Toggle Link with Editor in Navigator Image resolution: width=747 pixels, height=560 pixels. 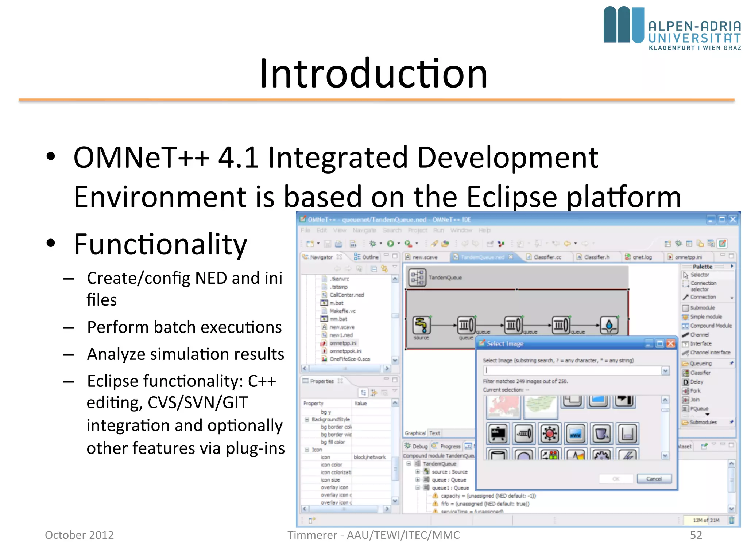(x=384, y=269)
